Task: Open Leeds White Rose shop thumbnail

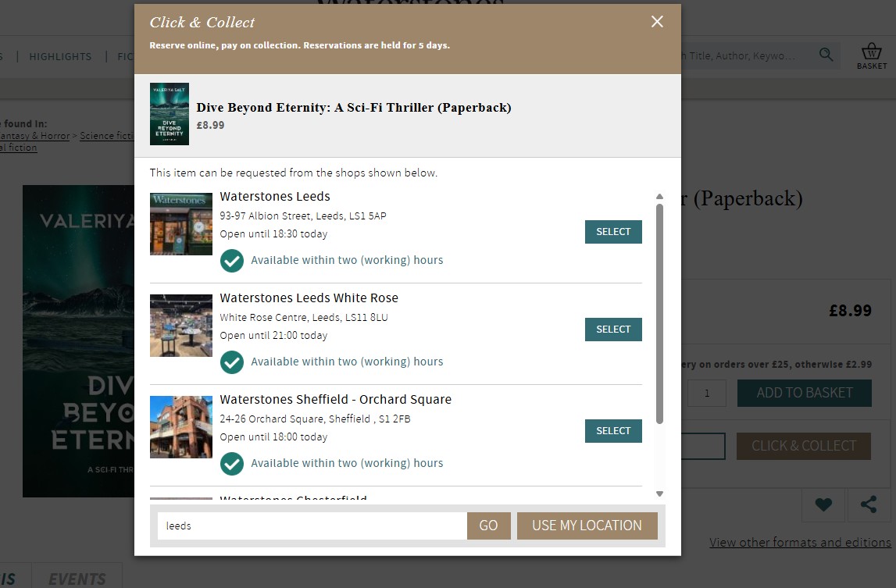Action: click(181, 326)
